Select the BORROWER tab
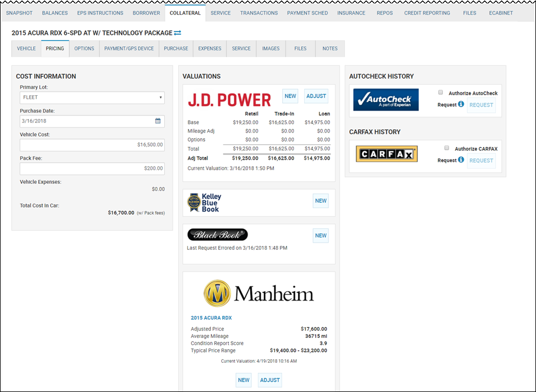 pyautogui.click(x=146, y=13)
